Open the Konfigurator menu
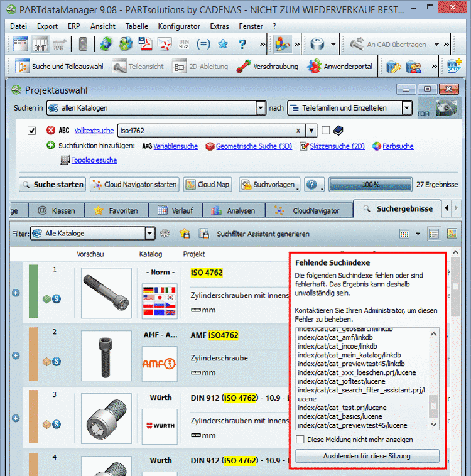Viewport: 471px width, 476px height. point(179,26)
